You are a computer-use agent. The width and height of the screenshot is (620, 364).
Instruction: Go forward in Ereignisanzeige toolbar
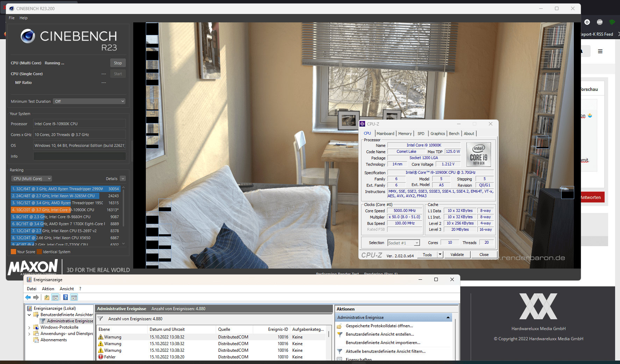pos(36,297)
